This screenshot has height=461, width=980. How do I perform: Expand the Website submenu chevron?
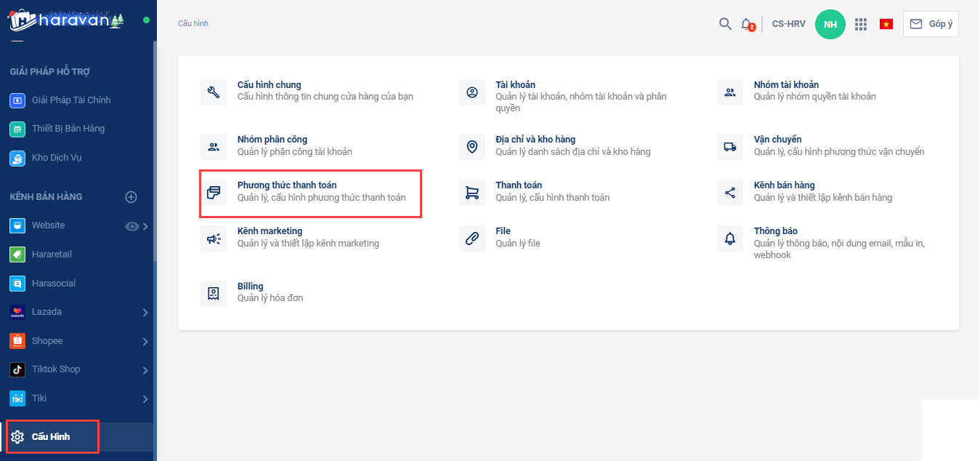(145, 226)
